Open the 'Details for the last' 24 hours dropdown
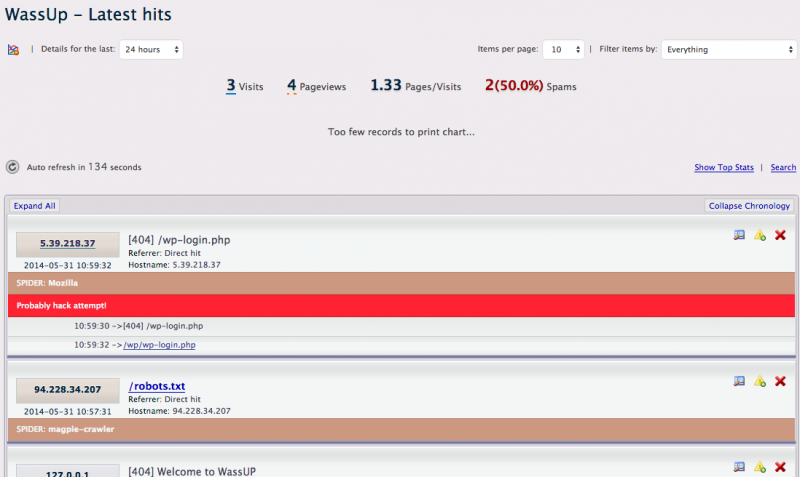Image resolution: width=800 pixels, height=477 pixels. point(151,49)
